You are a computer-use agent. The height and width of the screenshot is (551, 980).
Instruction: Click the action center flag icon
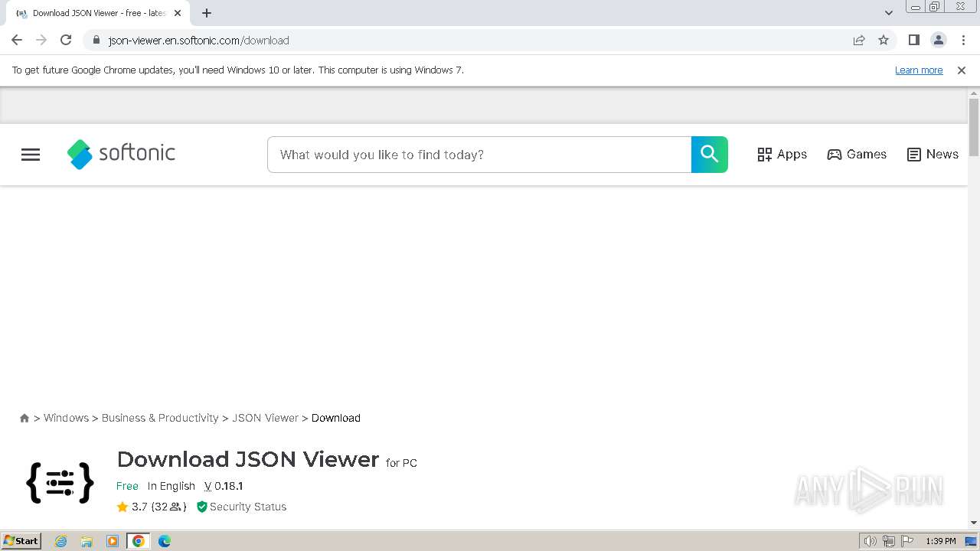coord(906,541)
